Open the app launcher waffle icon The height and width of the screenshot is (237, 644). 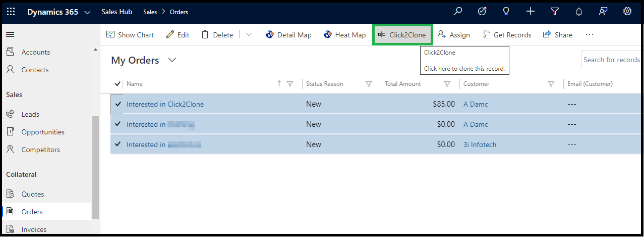point(11,12)
